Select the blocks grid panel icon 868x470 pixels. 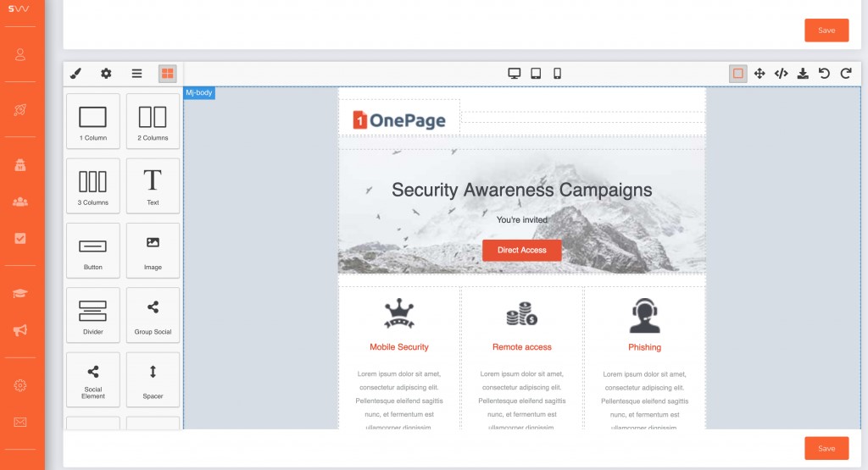167,74
